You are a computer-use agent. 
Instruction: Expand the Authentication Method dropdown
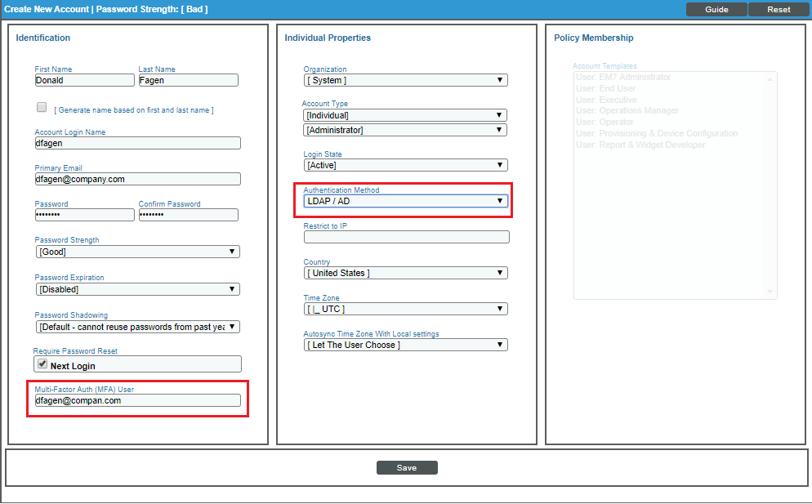[x=405, y=201]
